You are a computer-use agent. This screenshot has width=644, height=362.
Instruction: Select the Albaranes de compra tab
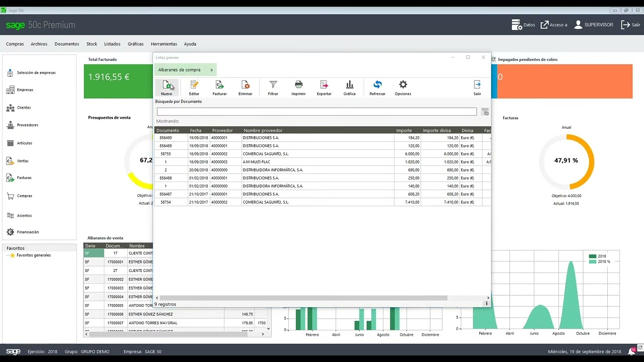click(x=180, y=70)
